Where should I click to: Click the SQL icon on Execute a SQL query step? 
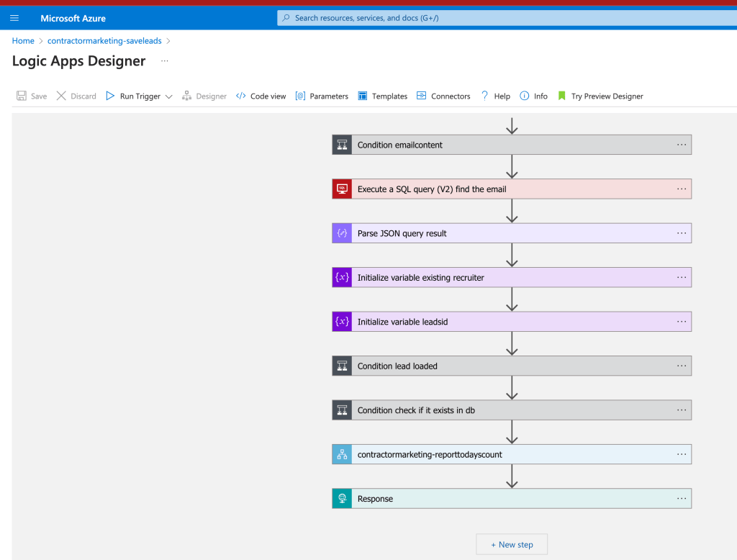342,189
